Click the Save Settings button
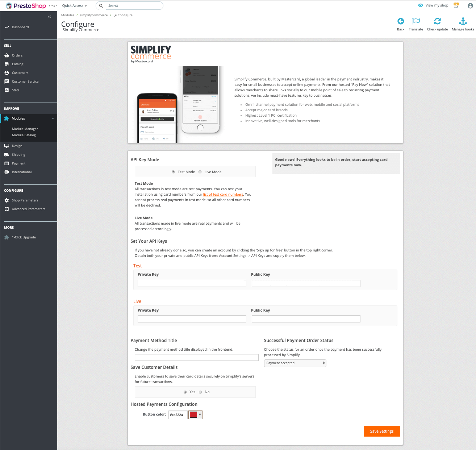The height and width of the screenshot is (450, 476). [x=382, y=431]
